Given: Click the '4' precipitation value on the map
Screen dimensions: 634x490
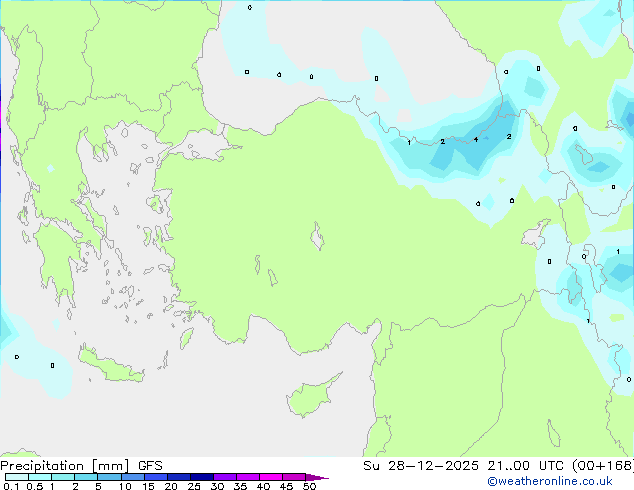Looking at the screenshot, I should (476, 139).
